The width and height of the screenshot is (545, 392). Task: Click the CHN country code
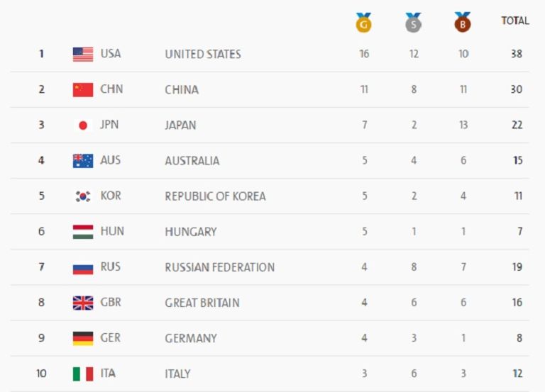[111, 90]
